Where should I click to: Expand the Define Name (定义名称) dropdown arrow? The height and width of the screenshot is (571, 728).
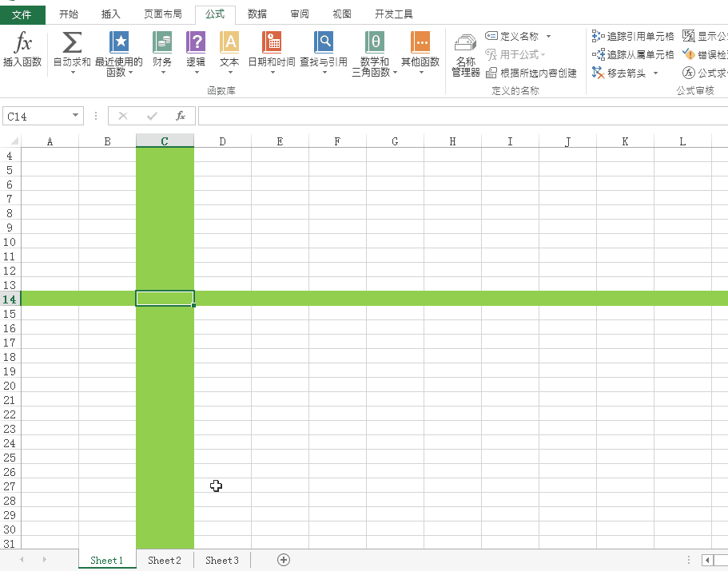click(548, 36)
